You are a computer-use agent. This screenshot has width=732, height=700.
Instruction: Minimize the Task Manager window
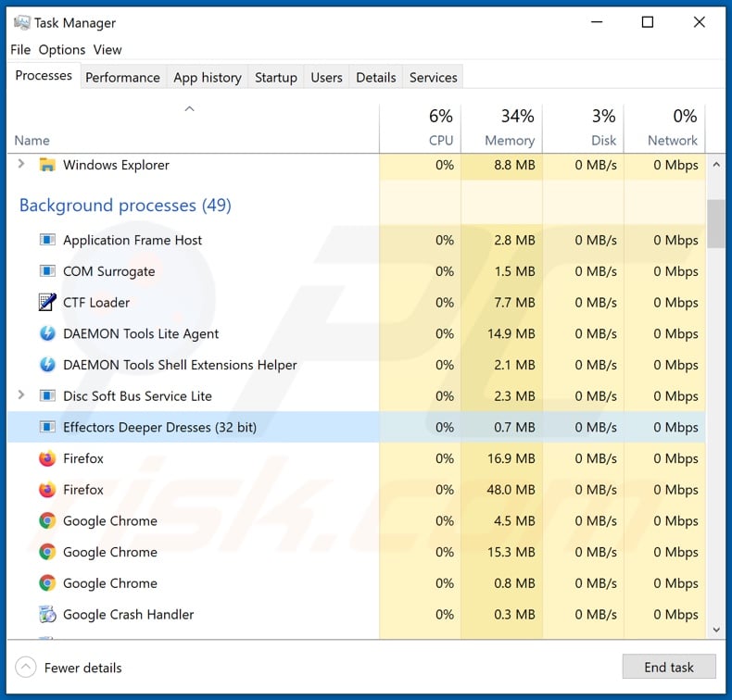(x=597, y=22)
